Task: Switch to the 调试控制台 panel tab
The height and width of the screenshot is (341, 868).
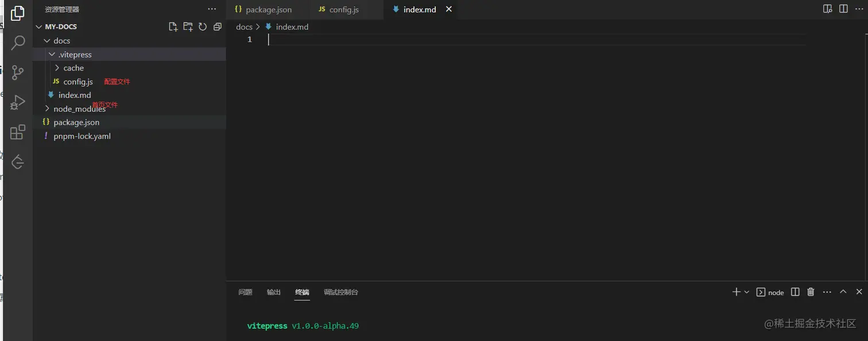Action: tap(341, 292)
